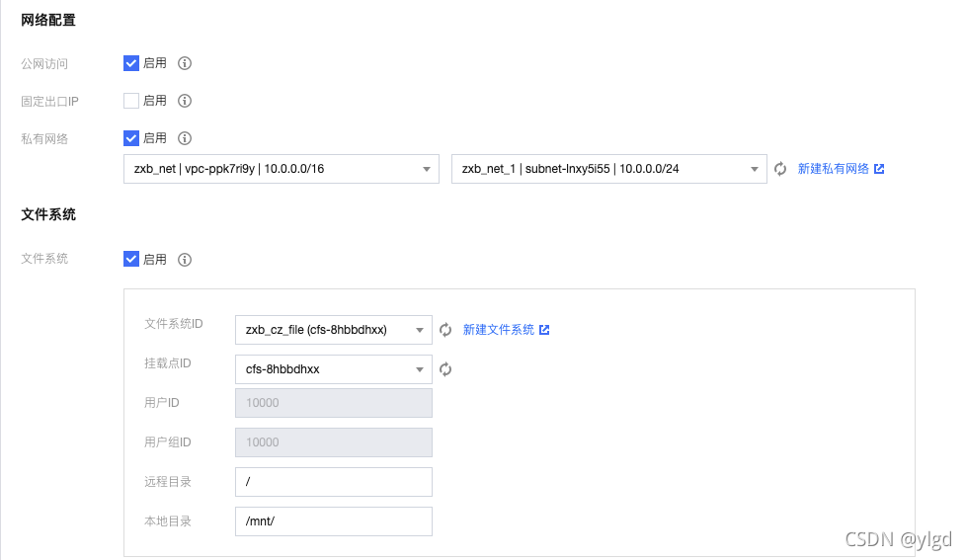Image resolution: width=966 pixels, height=560 pixels.
Task: Click the 文件系统ID label
Action: pos(174,324)
